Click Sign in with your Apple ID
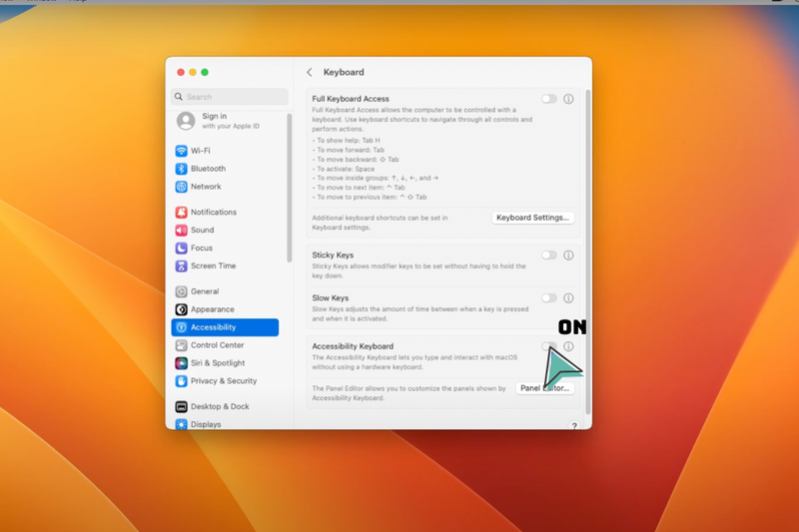The image size is (799, 532). pyautogui.click(x=219, y=121)
